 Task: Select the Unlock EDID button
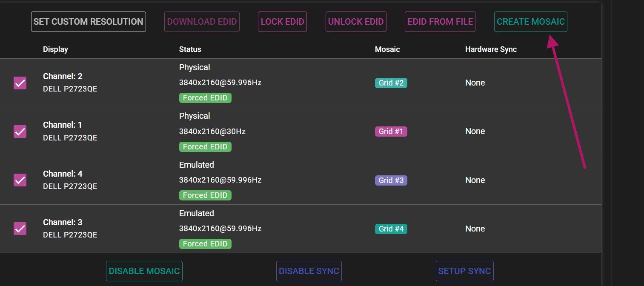(356, 22)
